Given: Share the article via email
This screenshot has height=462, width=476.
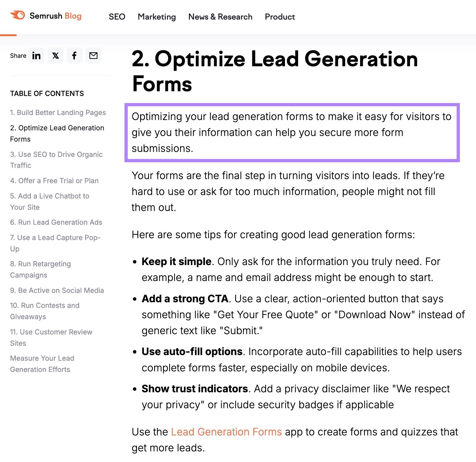Looking at the screenshot, I should (x=93, y=55).
